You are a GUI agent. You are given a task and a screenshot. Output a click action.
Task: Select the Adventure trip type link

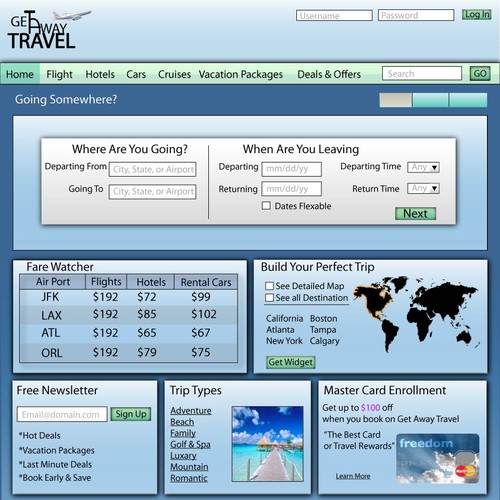point(191,411)
